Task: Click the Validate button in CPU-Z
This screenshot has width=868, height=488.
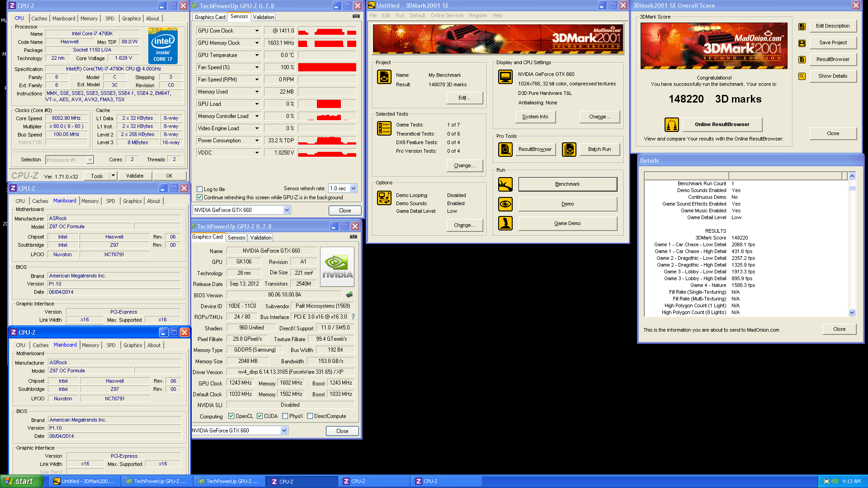Action: tap(135, 176)
